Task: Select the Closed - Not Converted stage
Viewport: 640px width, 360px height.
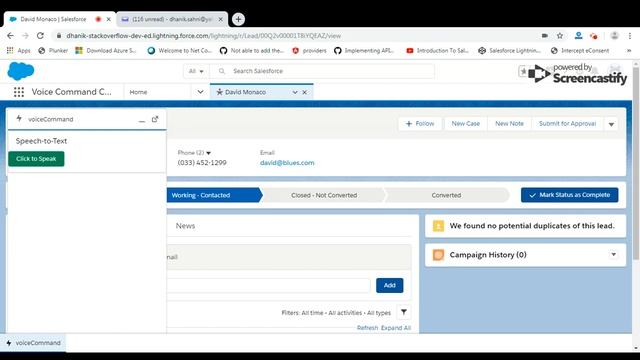Action: pos(324,195)
